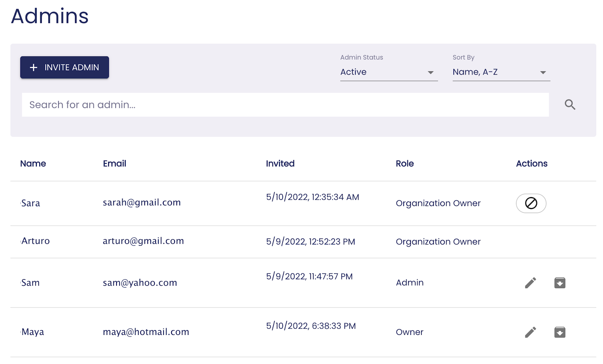Click invited date 5/9/2022, 11:47:57 PM
Viewport: 603px width, 364px height.
coord(309,277)
